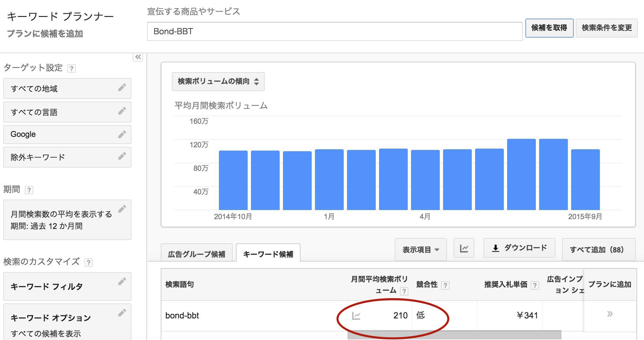Click trend chart icon in bond-bbt row

356,316
